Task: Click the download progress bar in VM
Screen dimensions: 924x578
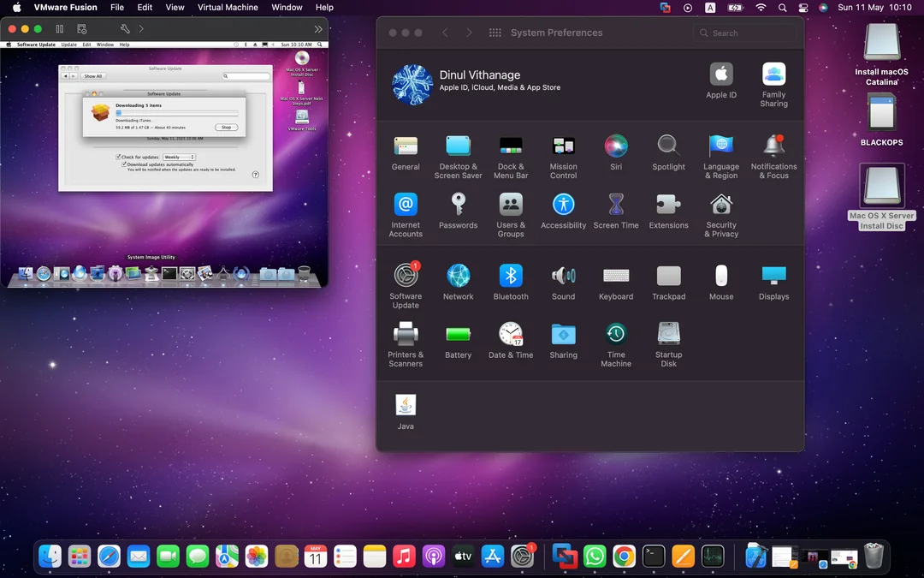Action: pyautogui.click(x=177, y=113)
